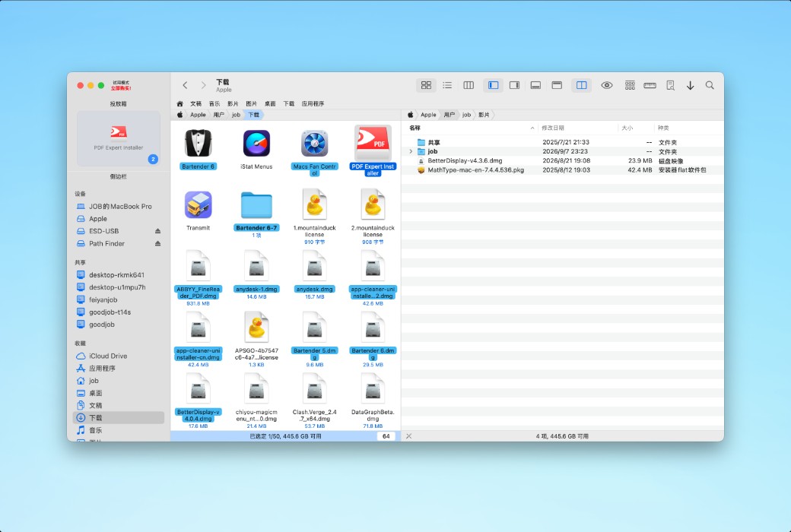Viewport: 791px width, 532px height.
Task: Click 用户 in left pane path bar
Action: click(x=218, y=115)
